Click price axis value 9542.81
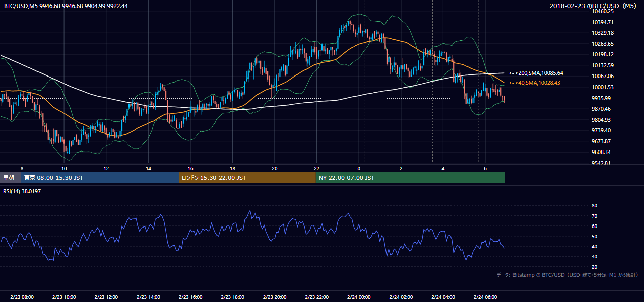Viewport: 644px width, 302px height. click(x=601, y=163)
